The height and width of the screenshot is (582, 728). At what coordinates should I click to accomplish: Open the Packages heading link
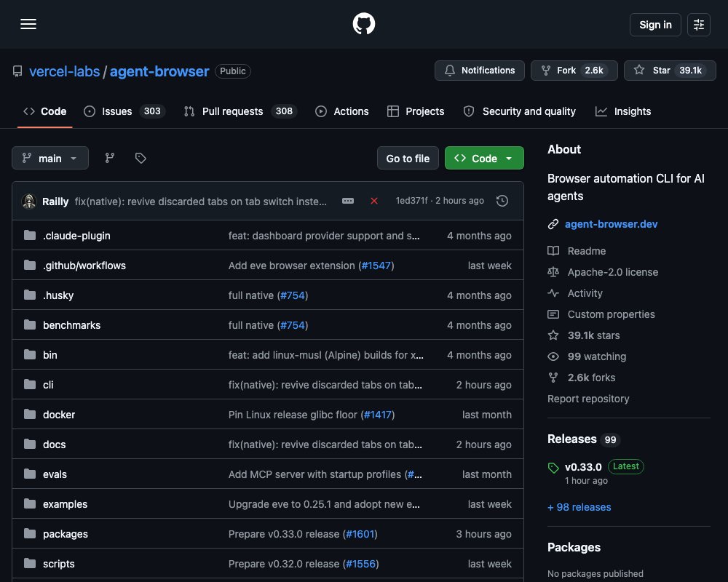[574, 548]
